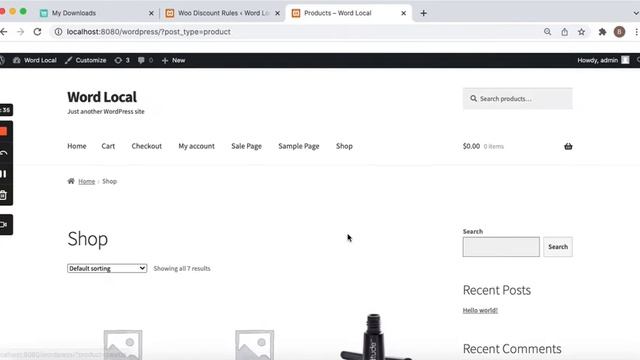Open the browser profile avatar
This screenshot has width=640, height=360.
(619, 32)
